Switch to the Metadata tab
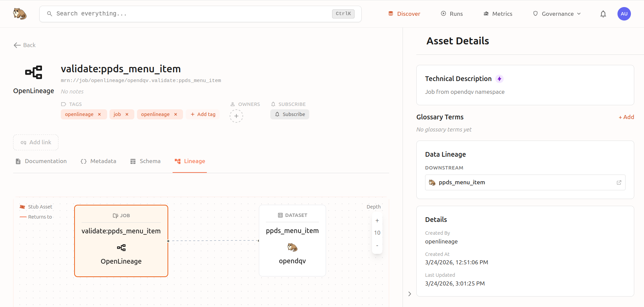This screenshot has width=644, height=307. pos(98,161)
